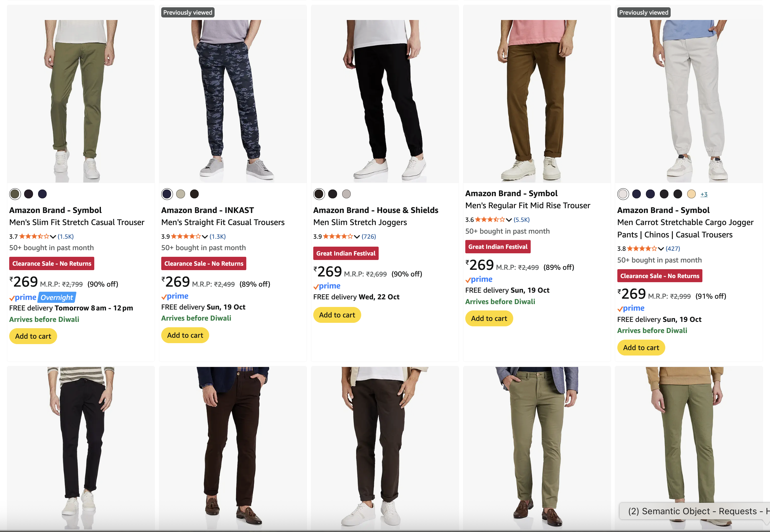770x532 pixels.
Task: Add Men's Regular Fit Mid Rise Trouser to cart
Action: point(489,318)
